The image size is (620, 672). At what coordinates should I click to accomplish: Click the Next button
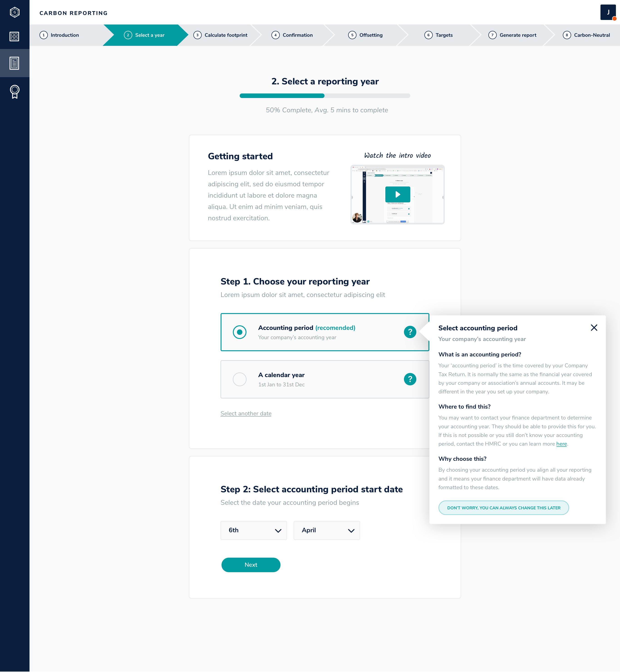point(251,565)
